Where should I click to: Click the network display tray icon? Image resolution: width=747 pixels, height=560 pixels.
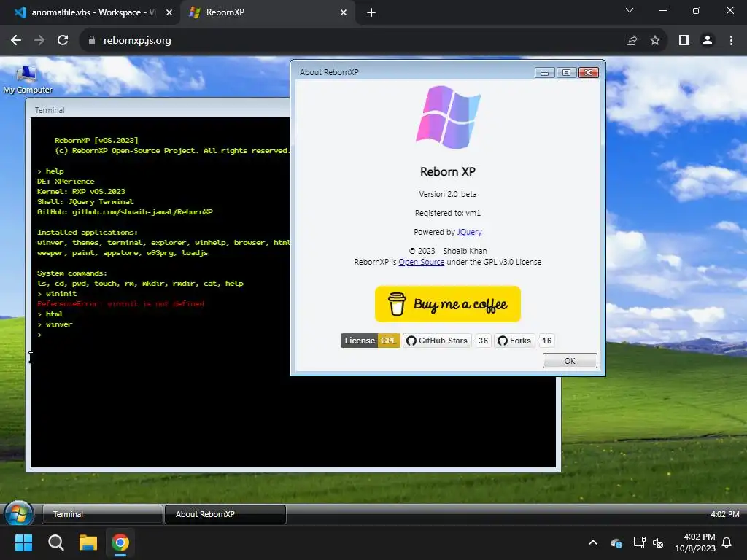pyautogui.click(x=639, y=542)
